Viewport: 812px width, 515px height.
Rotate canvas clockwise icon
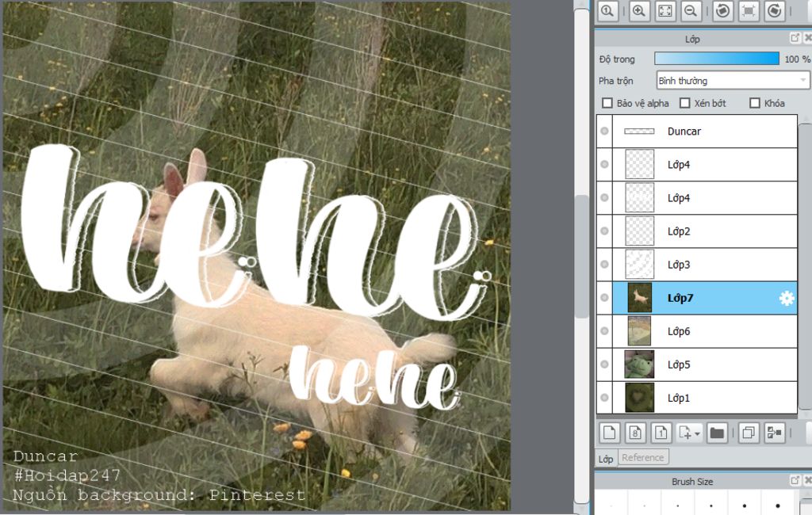pos(775,11)
